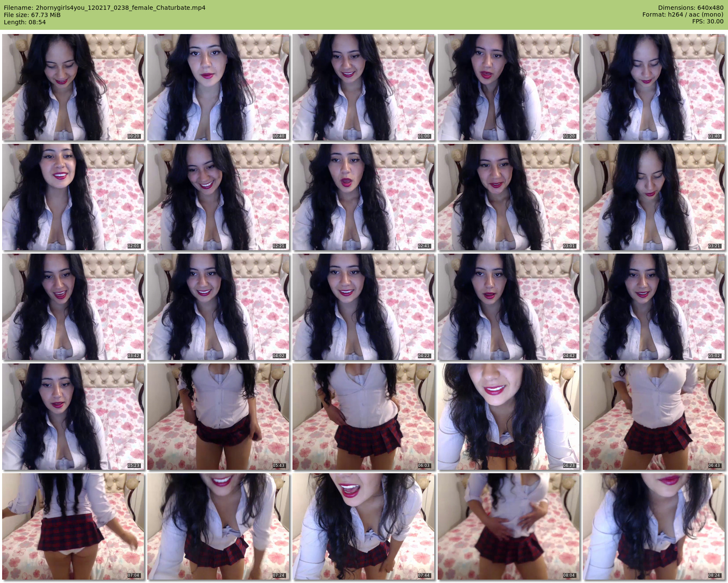Click the frame marked 07:44
The width and height of the screenshot is (728, 583).
coord(364,526)
